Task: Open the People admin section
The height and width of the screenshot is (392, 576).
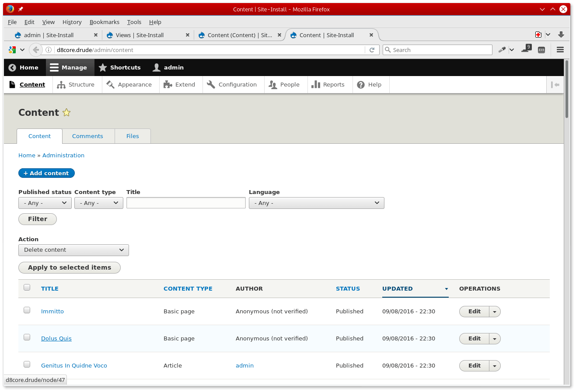Action: pos(284,85)
